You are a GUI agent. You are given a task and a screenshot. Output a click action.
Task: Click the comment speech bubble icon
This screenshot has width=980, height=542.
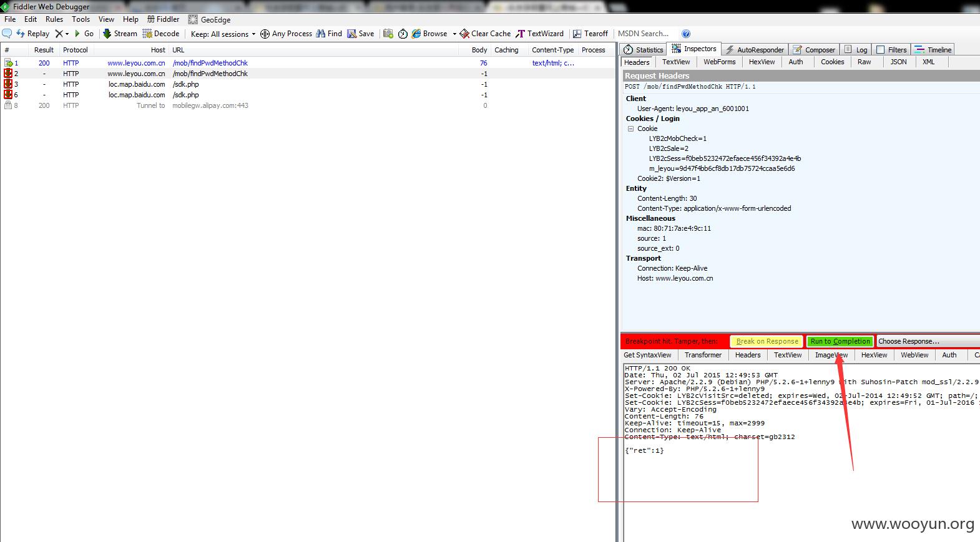[x=7, y=34]
